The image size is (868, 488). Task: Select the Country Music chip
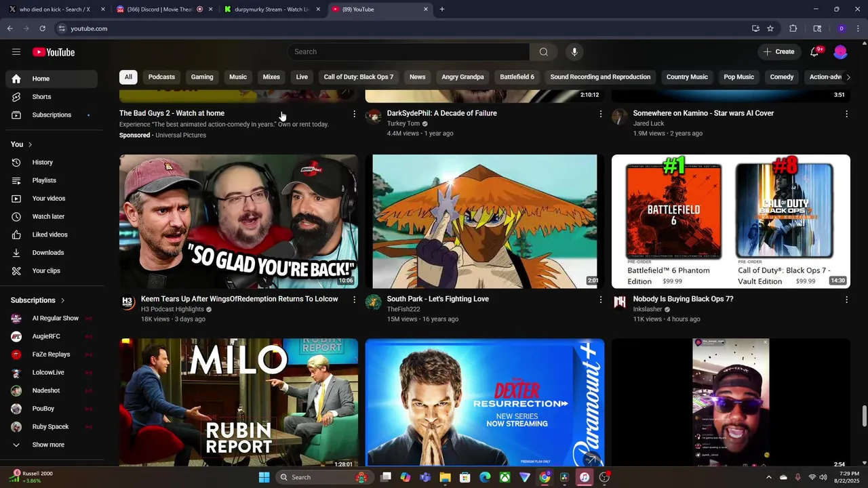point(687,77)
